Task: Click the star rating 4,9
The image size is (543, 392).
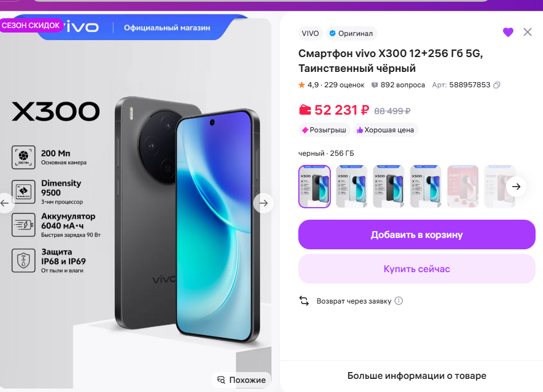Action: pos(308,85)
